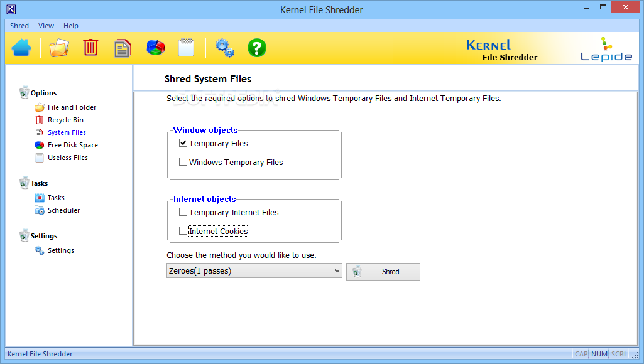Click the Options trash bin icon in sidebar
Screen dimensions: 644x364
click(x=25, y=92)
